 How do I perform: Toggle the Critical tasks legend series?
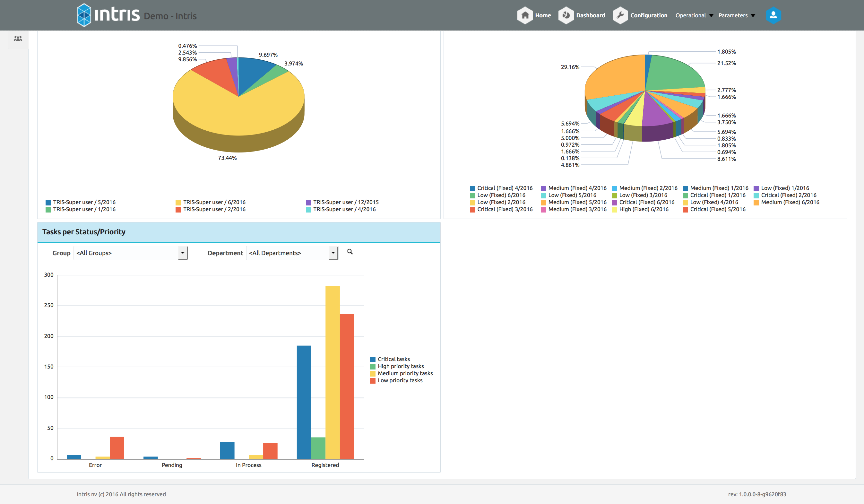(x=393, y=359)
